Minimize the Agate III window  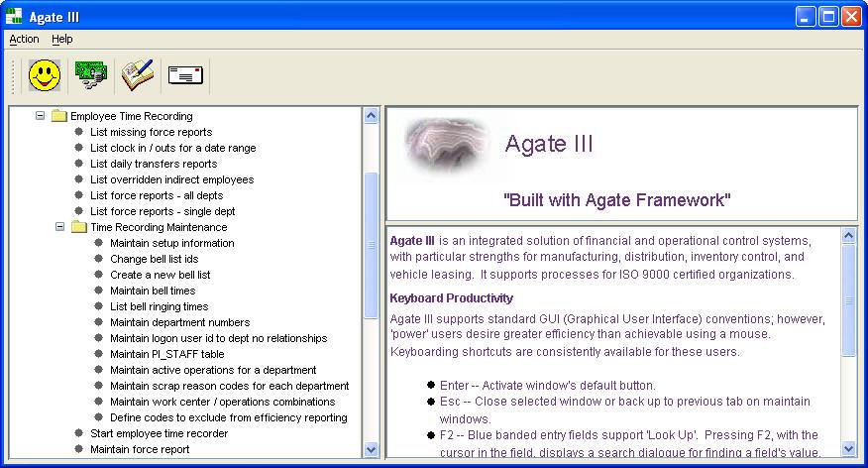[x=806, y=17]
